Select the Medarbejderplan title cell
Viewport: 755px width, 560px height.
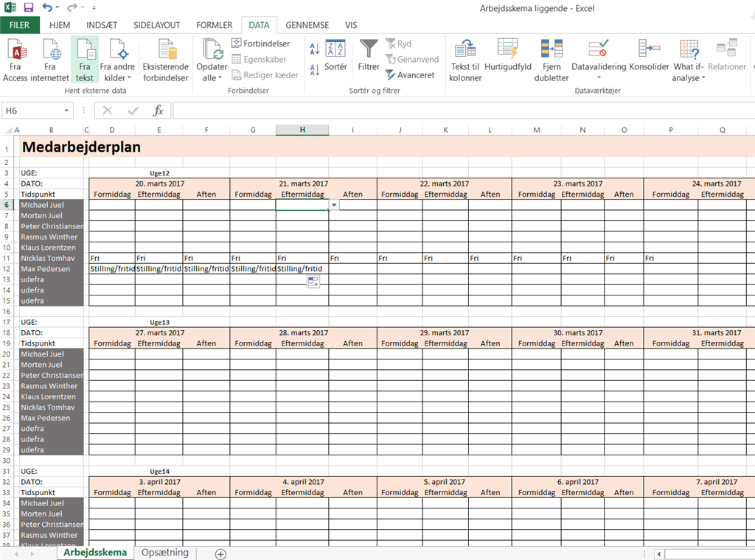[x=81, y=147]
